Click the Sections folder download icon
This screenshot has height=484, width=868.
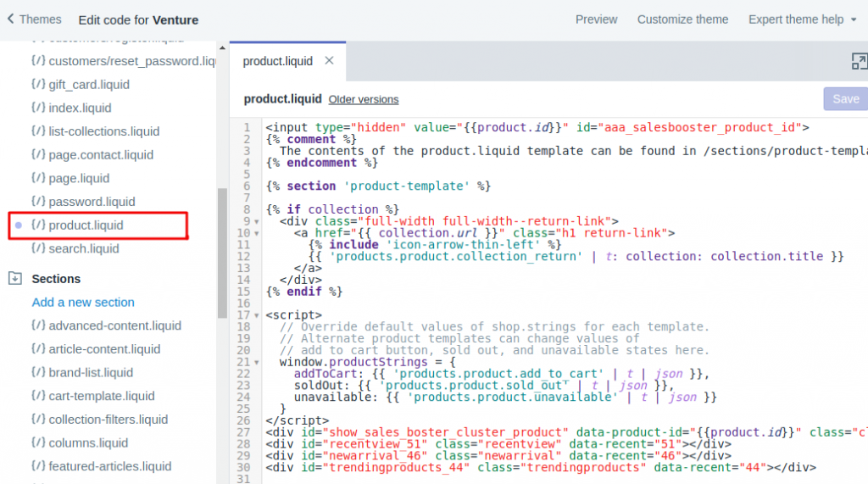tap(14, 278)
